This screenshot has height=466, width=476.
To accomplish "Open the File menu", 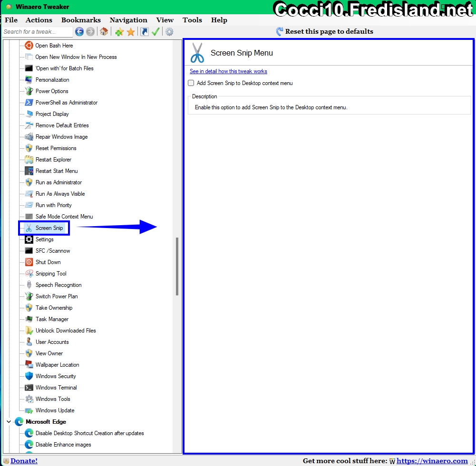I will pyautogui.click(x=11, y=20).
